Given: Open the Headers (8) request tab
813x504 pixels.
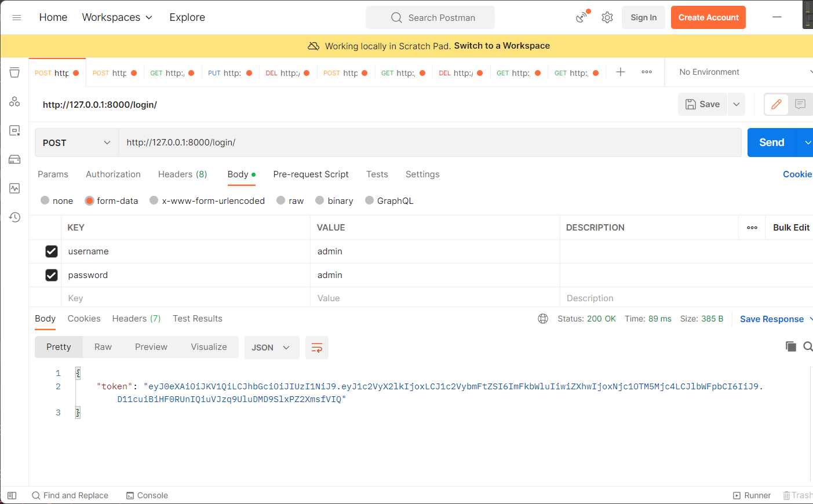Looking at the screenshot, I should tap(183, 174).
